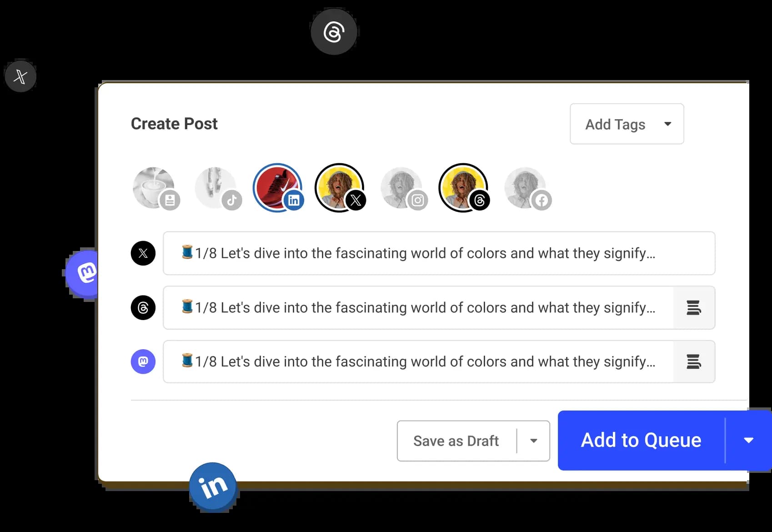Open thread editor icon in Threads post row

[x=693, y=308]
